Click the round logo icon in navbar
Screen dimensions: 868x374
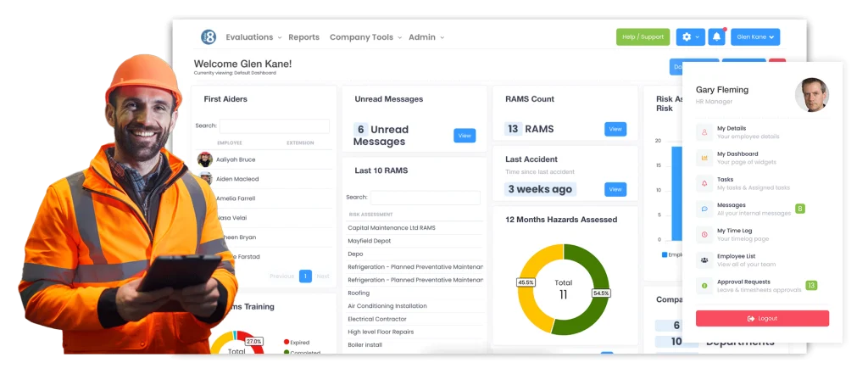click(x=209, y=37)
